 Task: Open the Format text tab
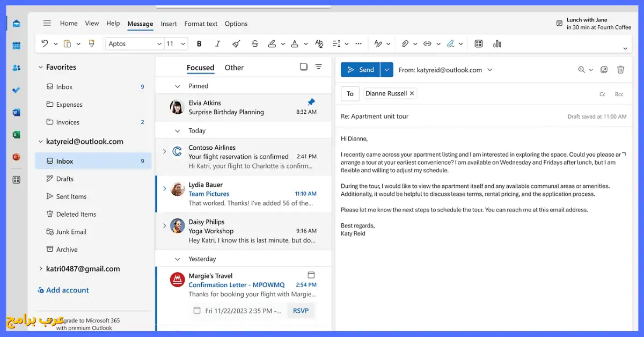tap(201, 24)
